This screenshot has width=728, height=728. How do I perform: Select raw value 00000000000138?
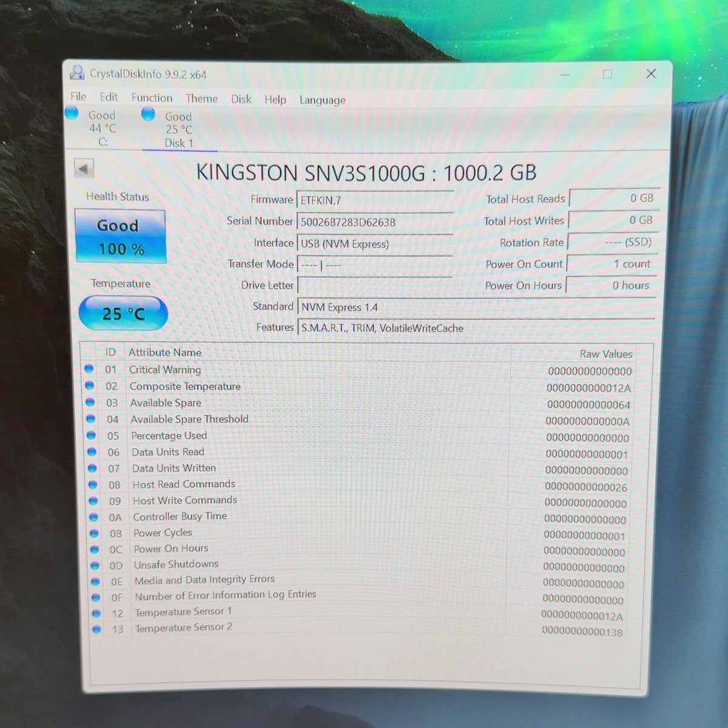click(582, 632)
